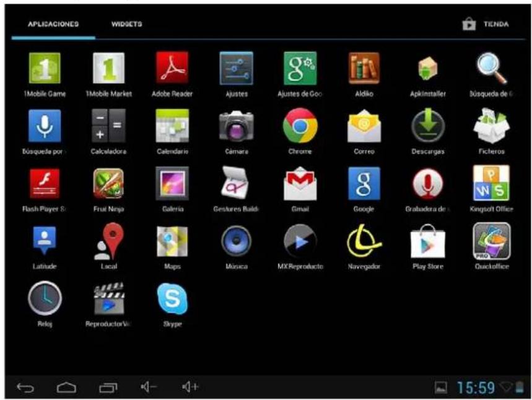Start voice search microphone app

coord(45,126)
